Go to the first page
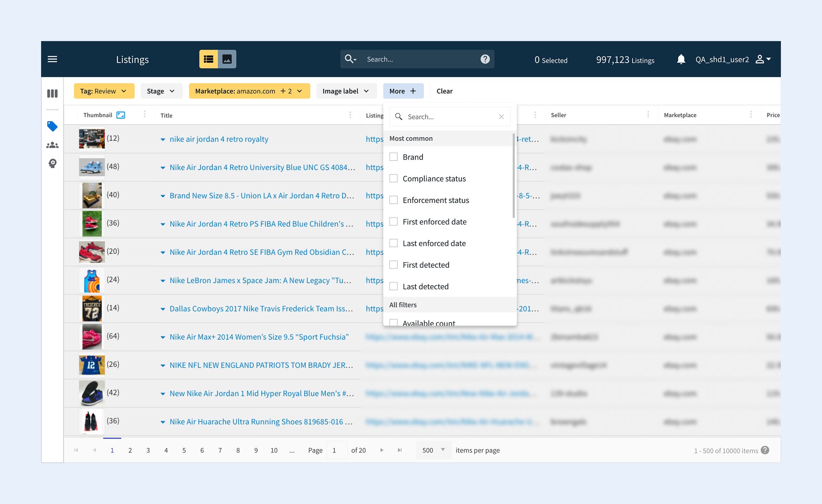822x504 pixels. 76,450
